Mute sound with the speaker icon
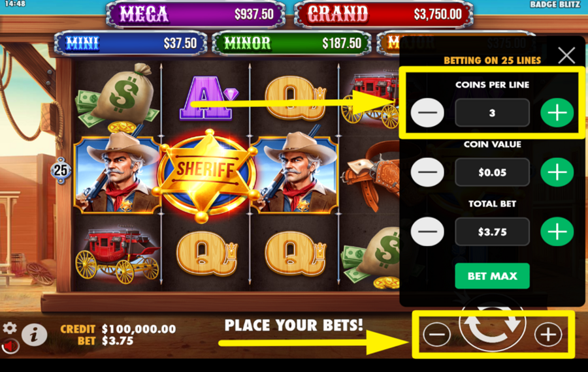Screen dimensions: 588x372 pos(10,347)
